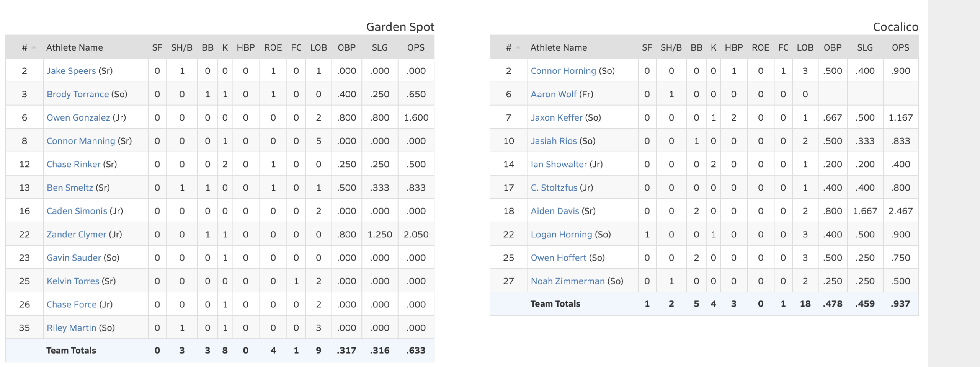This screenshot has height=367, width=980.
Task: Click Zander Clymer's name
Action: [76, 234]
